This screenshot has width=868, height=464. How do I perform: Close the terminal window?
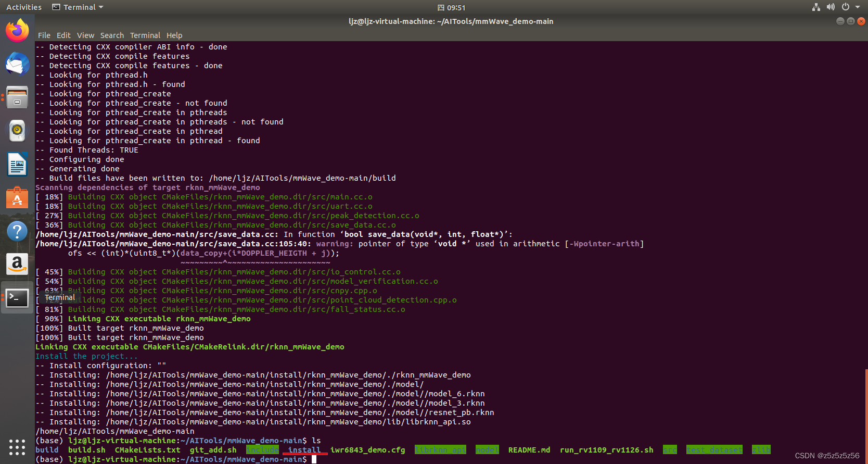[861, 21]
